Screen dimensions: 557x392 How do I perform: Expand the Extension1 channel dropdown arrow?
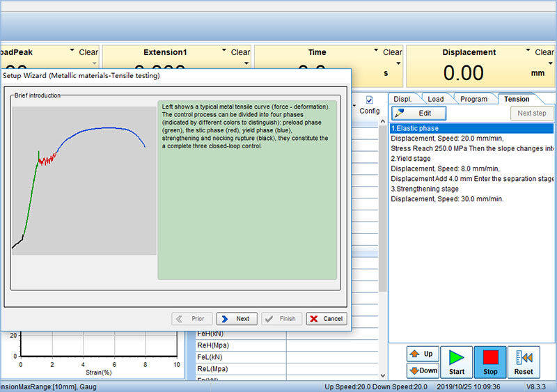(223, 51)
